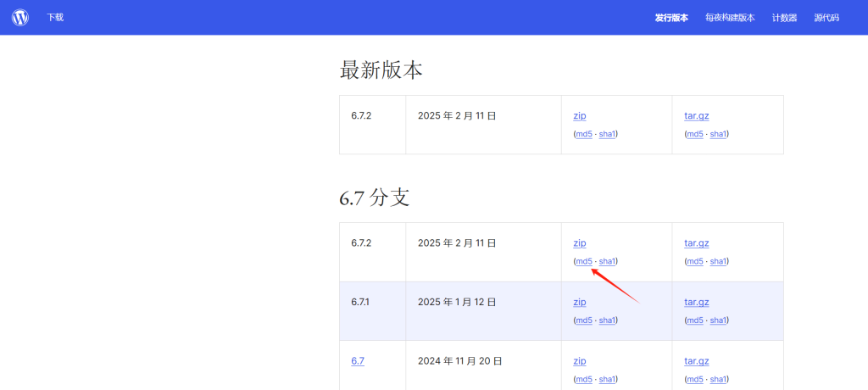The width and height of the screenshot is (868, 390).
Task: Open md5 checksum for 6.7.1 zip
Action: [x=584, y=320]
